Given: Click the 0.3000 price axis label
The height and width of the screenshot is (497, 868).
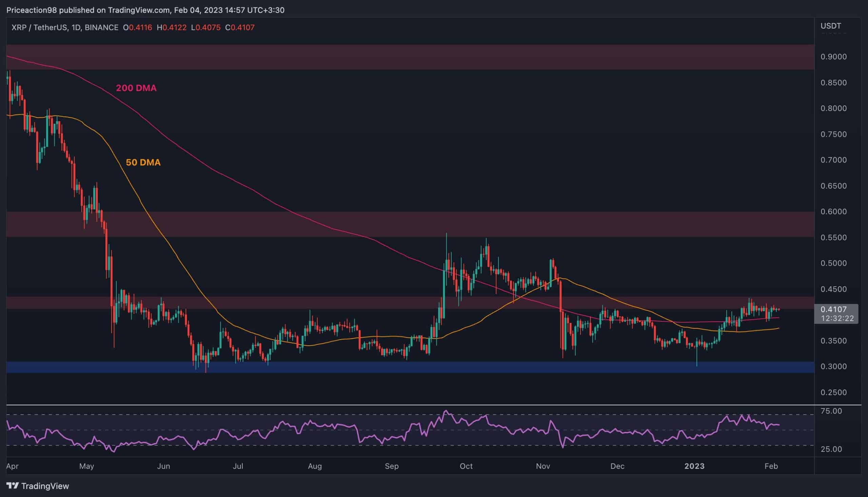Looking at the screenshot, I should [833, 366].
